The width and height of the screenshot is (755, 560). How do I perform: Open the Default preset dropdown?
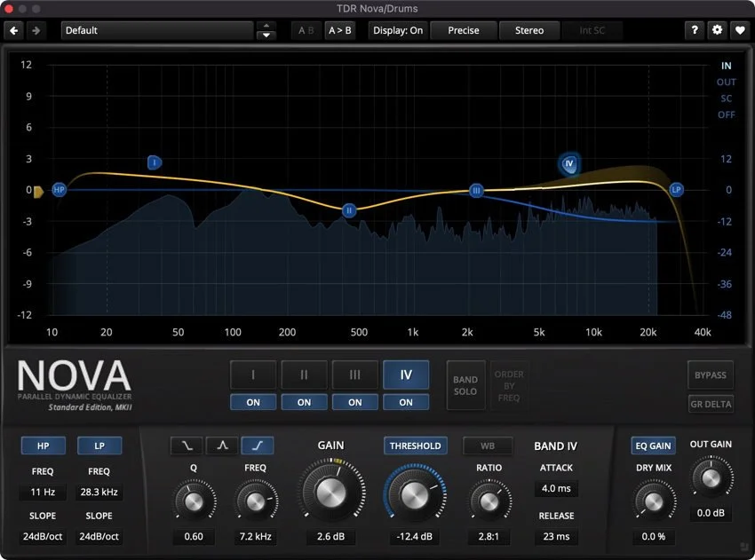coord(157,30)
